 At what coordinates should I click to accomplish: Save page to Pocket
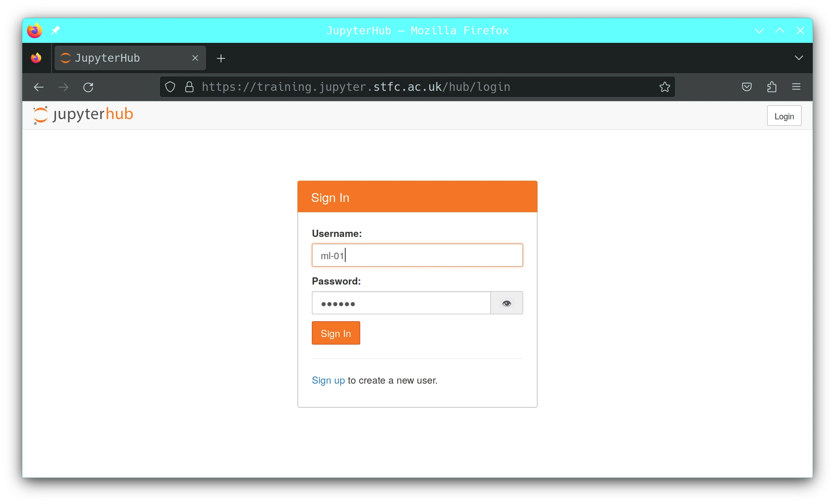click(x=747, y=87)
